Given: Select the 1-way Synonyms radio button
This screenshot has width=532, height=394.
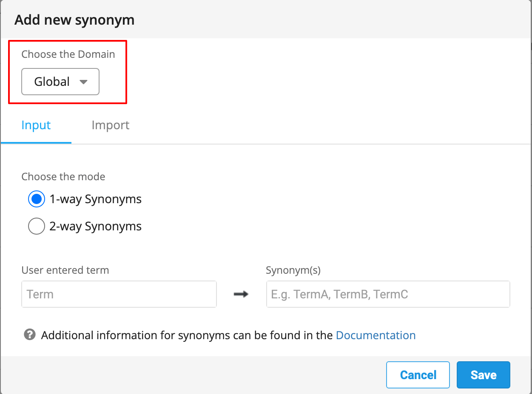Looking at the screenshot, I should click(x=37, y=198).
